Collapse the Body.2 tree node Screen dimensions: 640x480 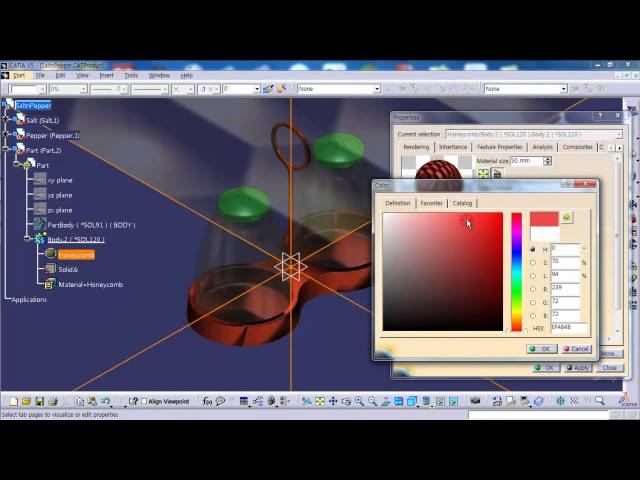(27, 239)
